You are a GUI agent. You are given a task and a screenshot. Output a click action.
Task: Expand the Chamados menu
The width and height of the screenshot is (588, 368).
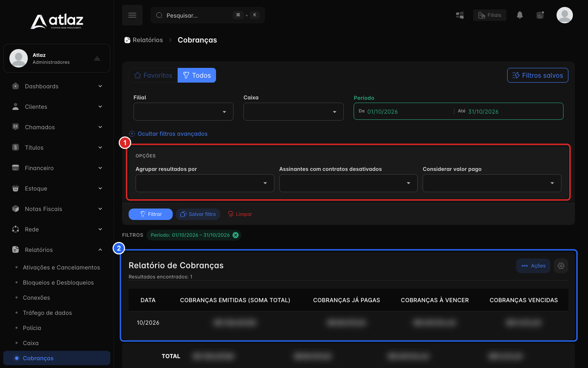pyautogui.click(x=100, y=127)
